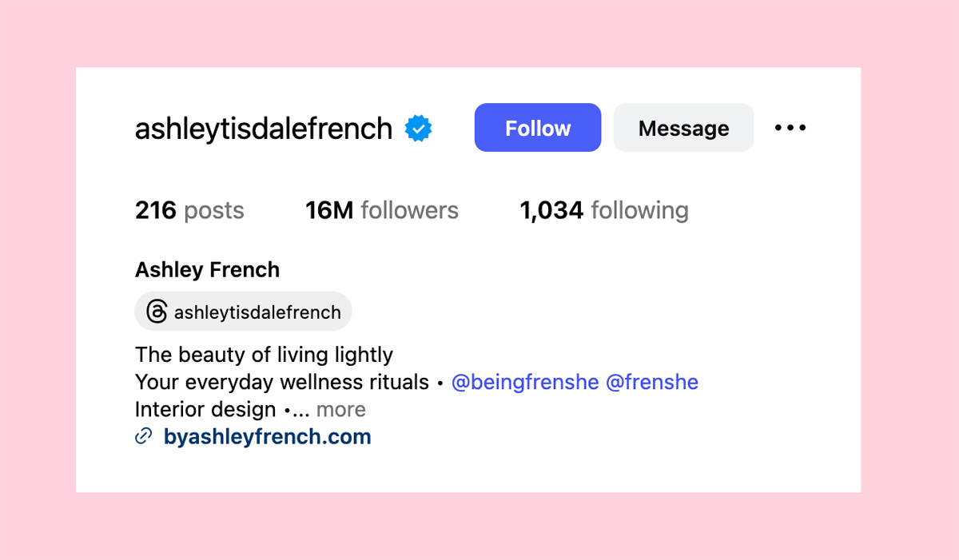Open the 1,034 following list

pos(603,210)
